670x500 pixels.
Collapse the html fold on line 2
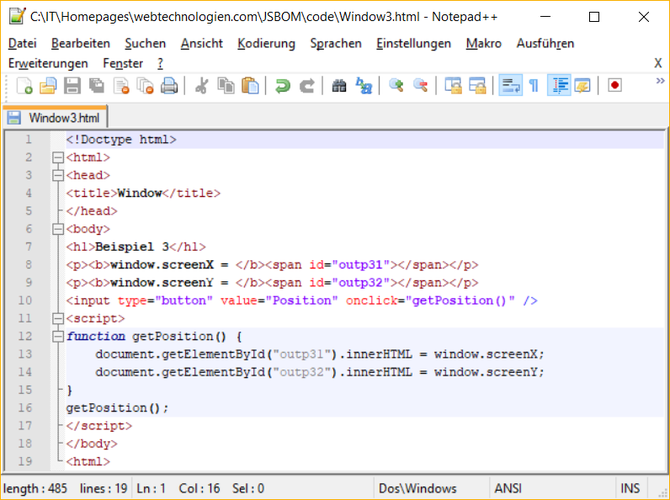pos(58,158)
